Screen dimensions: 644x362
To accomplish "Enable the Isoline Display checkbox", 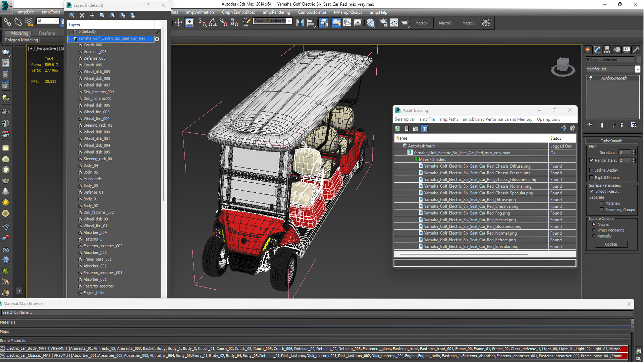I will [x=592, y=170].
